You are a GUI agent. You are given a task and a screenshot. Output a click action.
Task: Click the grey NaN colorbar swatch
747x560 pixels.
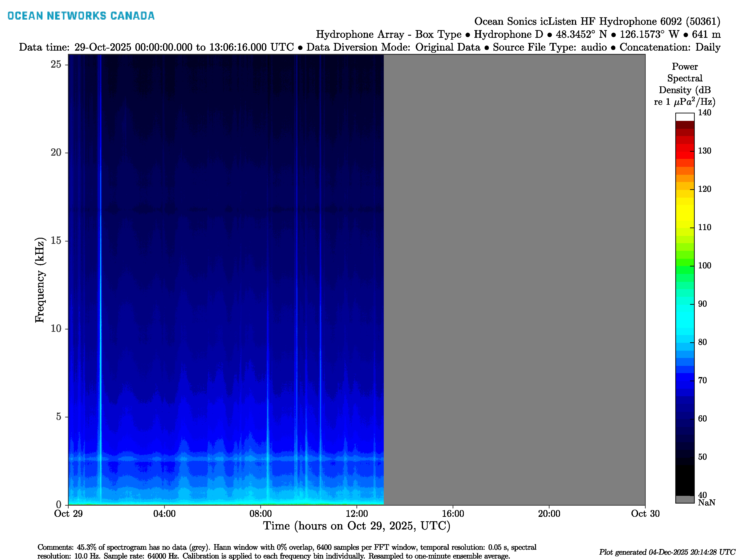[684, 500]
